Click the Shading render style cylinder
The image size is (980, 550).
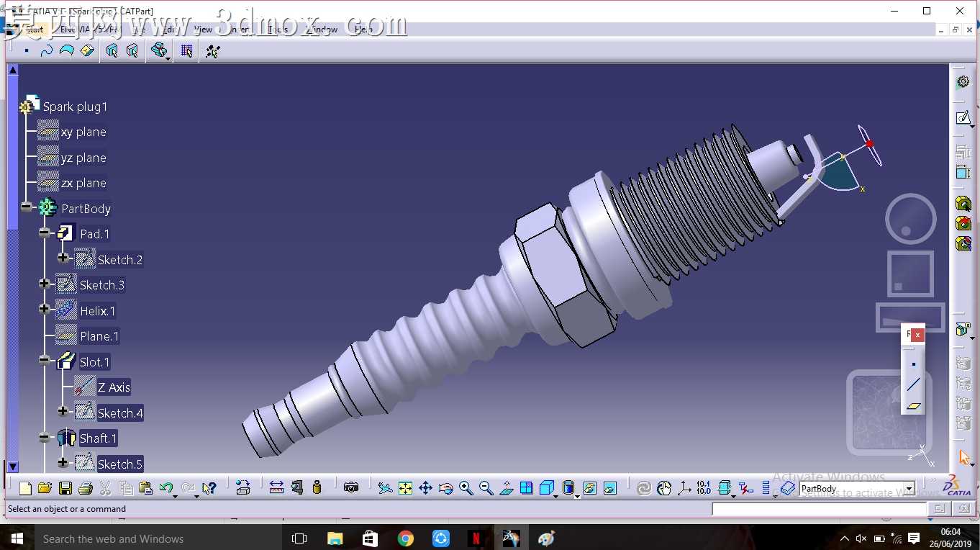568,488
